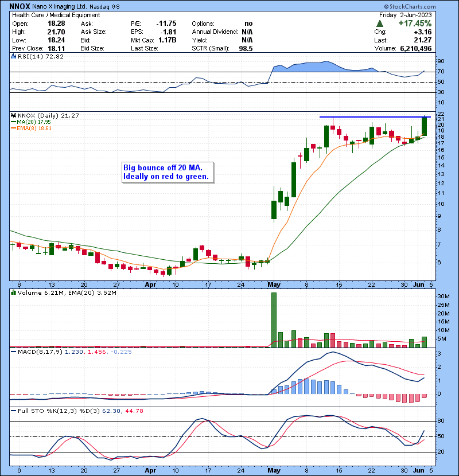Click the P/E value -11.75
Viewport: 459px width, 476px height.
(x=166, y=24)
